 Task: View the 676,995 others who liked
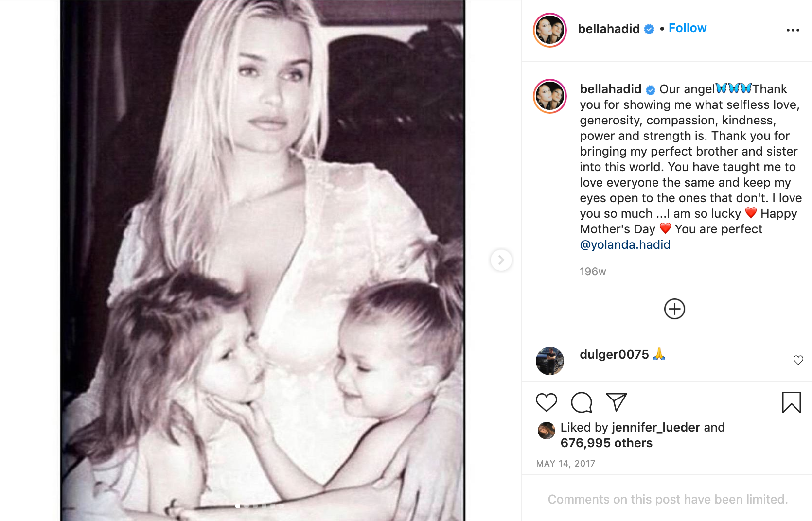tap(606, 443)
